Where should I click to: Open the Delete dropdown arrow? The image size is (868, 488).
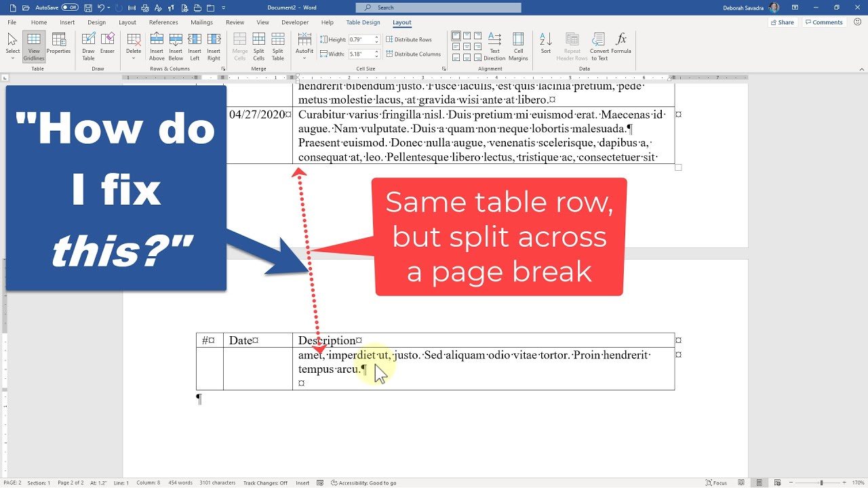pos(134,58)
